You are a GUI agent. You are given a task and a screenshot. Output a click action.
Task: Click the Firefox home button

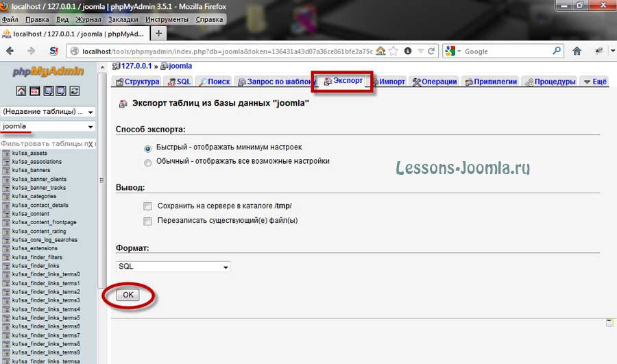(577, 51)
